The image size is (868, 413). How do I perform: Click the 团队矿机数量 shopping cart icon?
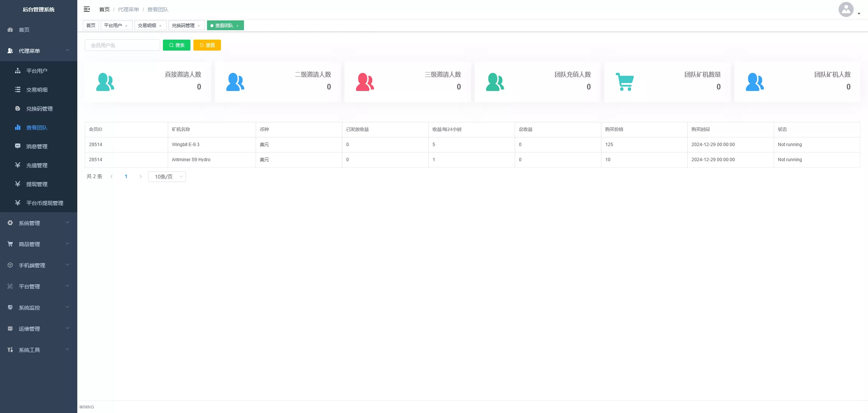point(625,82)
